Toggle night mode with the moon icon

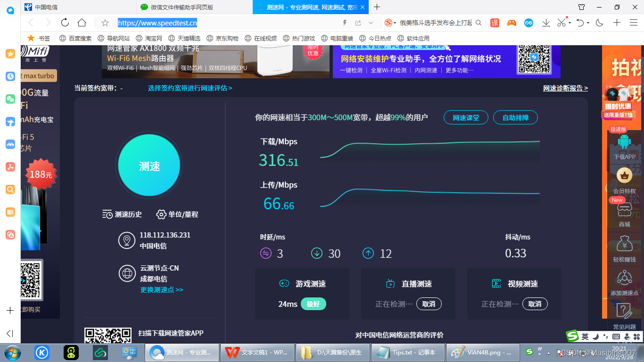tap(600, 23)
